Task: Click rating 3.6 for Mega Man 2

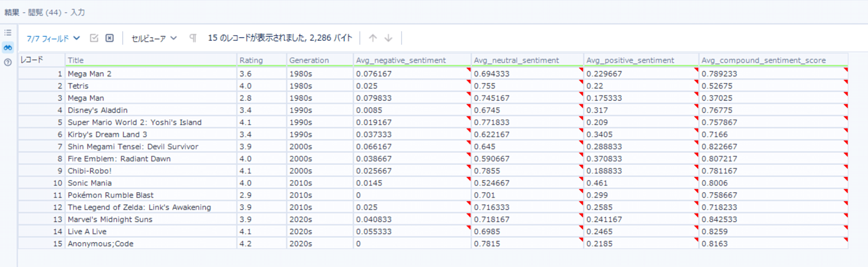Action: coord(262,74)
